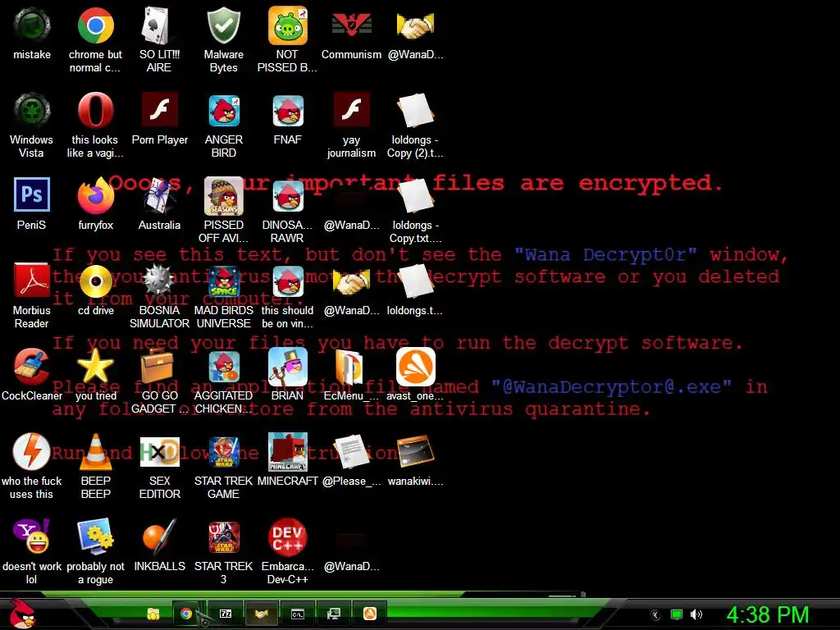Open the red Opera browser desktop icon
840x630 pixels.
(x=95, y=111)
